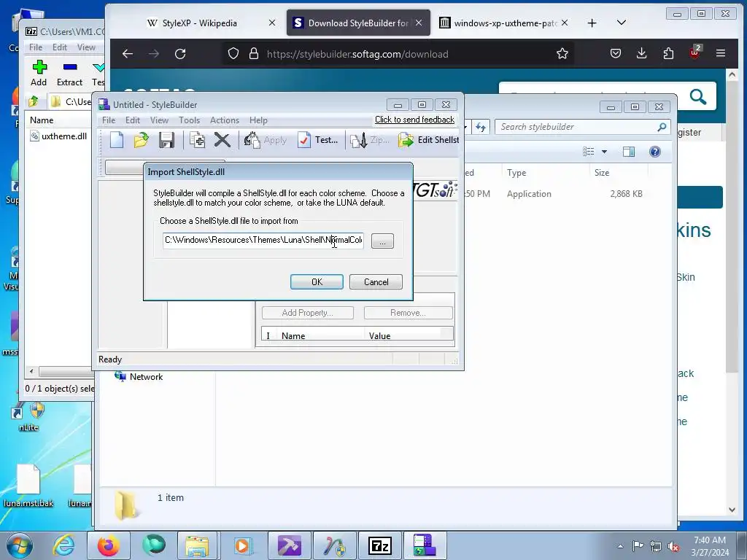Click the Type column header in Explorer
This screenshot has width=747, height=560.
pyautogui.click(x=545, y=173)
